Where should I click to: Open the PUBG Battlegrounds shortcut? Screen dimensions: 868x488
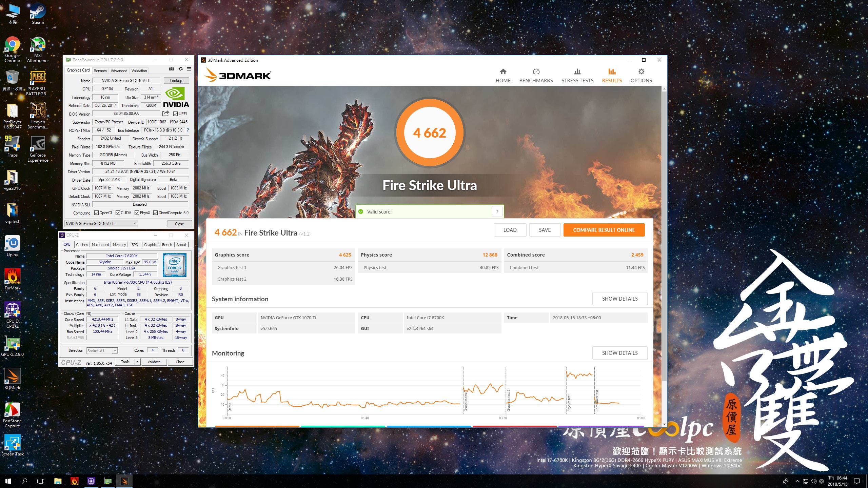point(38,83)
